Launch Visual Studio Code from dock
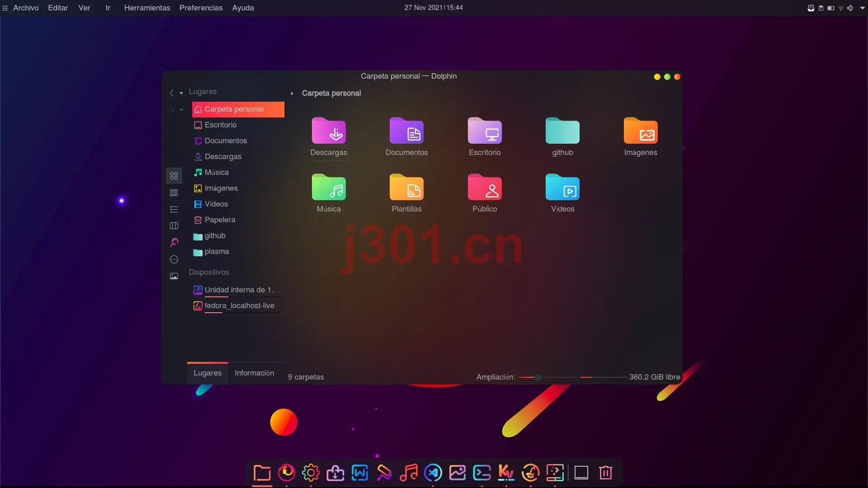 click(x=433, y=473)
